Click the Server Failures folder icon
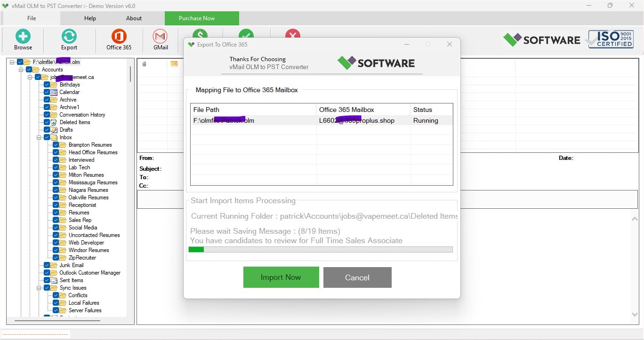The height and width of the screenshot is (340, 644). click(x=63, y=310)
